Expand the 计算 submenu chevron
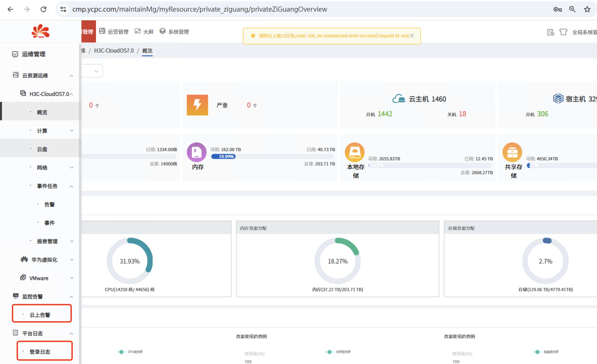The image size is (597, 364). coord(72,131)
